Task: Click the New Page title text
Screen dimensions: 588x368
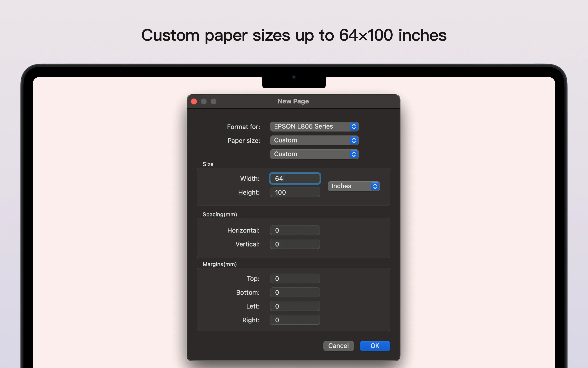Action: coord(293,101)
